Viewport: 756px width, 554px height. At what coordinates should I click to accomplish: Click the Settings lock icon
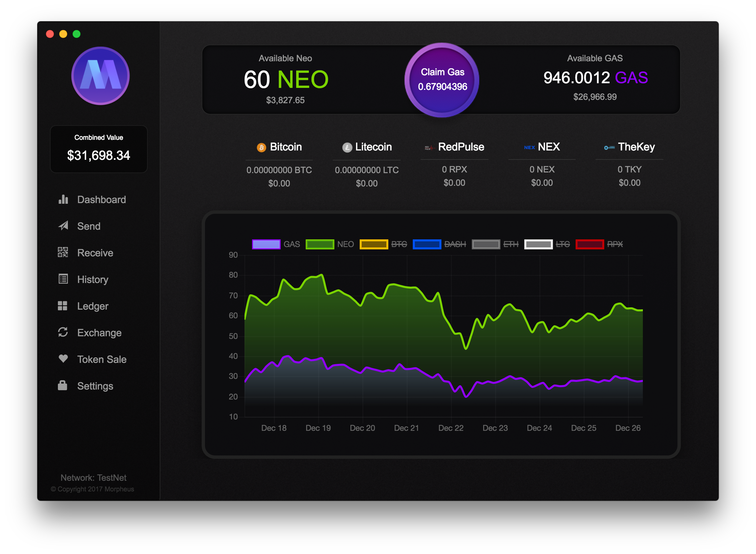[63, 385]
